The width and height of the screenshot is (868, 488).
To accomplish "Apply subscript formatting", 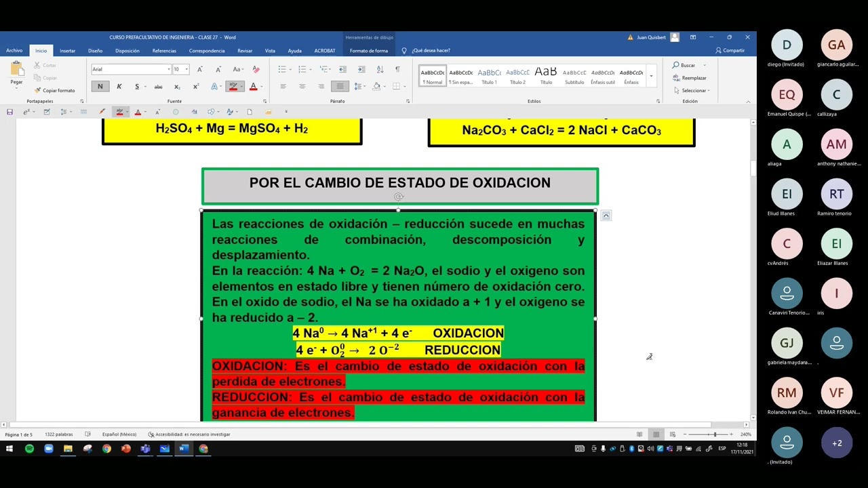I will coord(177,87).
